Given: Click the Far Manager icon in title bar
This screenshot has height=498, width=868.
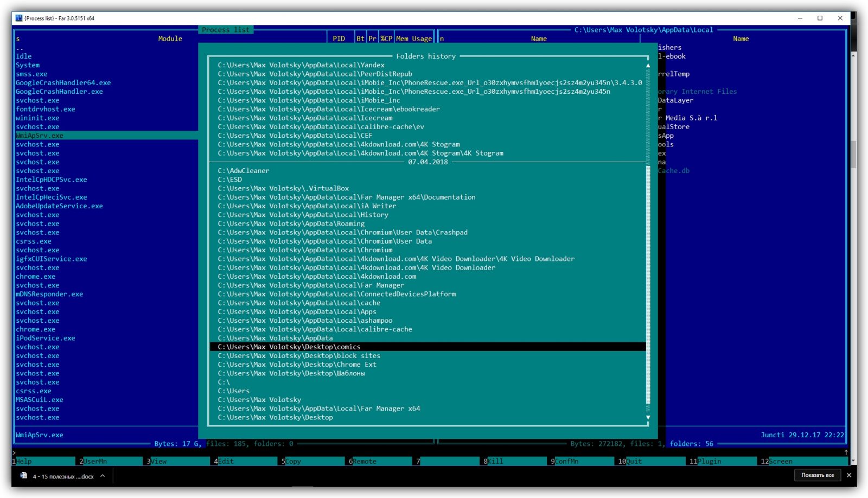Looking at the screenshot, I should tap(19, 18).
